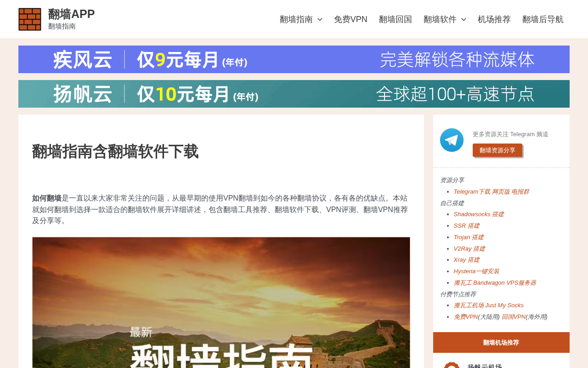Open the Xray 搭建 link
The image size is (588, 368).
[x=466, y=260]
